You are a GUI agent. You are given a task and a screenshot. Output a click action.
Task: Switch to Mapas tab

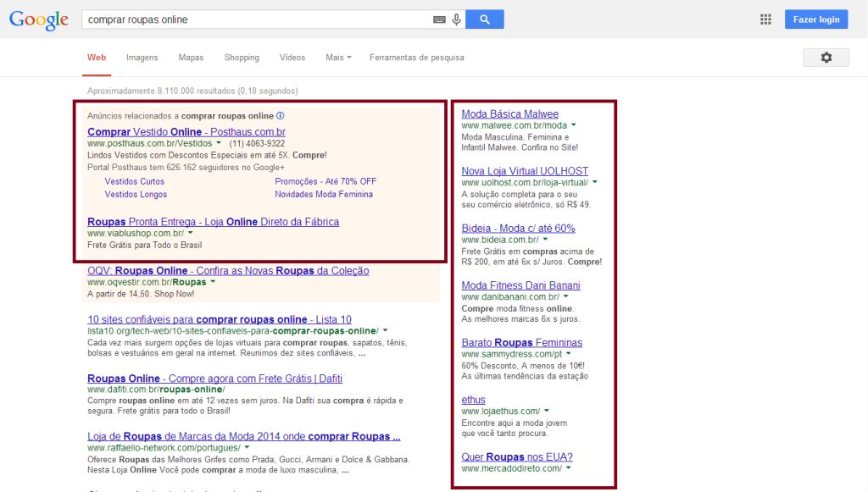[191, 58]
